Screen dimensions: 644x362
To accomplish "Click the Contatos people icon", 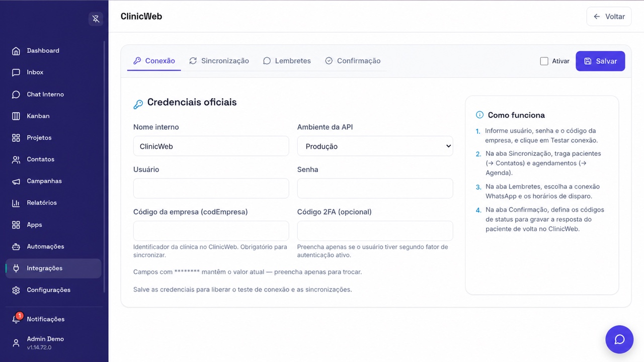I will [16, 159].
